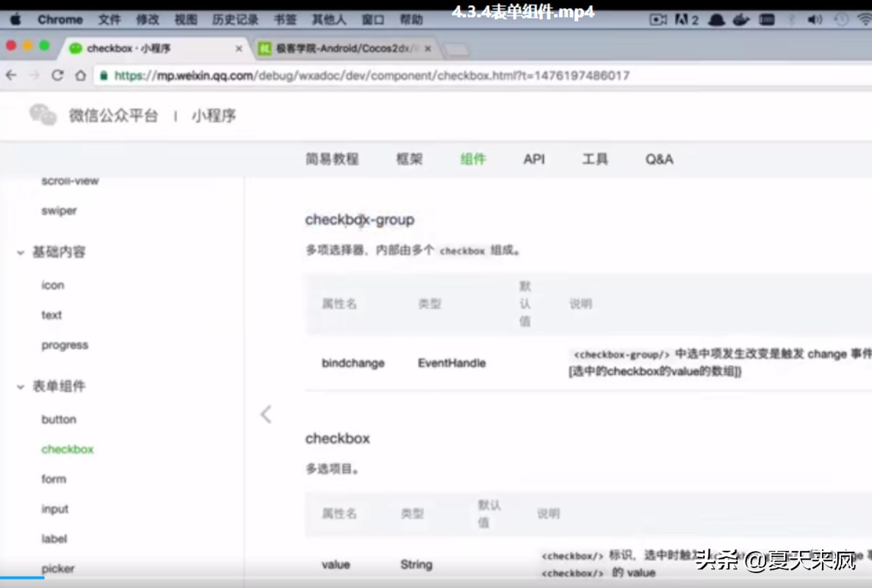Open scroll-view in sidebar

[70, 181]
